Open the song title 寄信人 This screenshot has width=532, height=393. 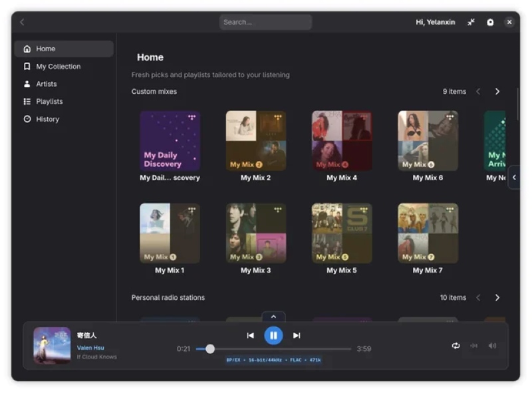click(88, 335)
